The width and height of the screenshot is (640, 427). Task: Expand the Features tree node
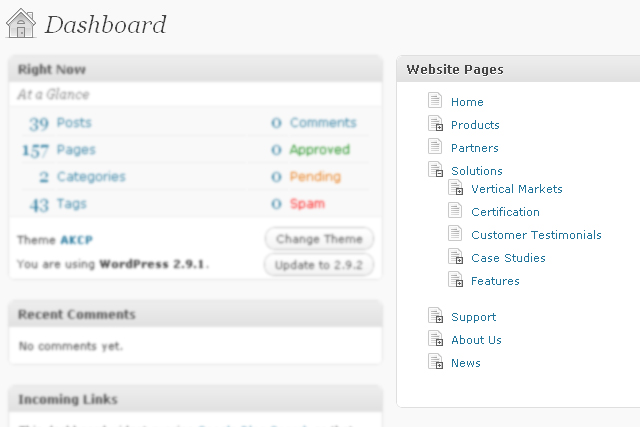tap(459, 283)
